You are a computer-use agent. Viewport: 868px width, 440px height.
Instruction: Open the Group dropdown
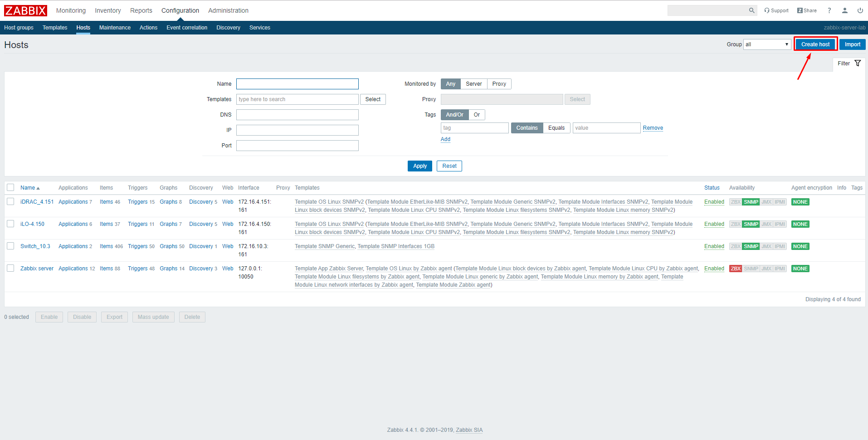pyautogui.click(x=767, y=44)
